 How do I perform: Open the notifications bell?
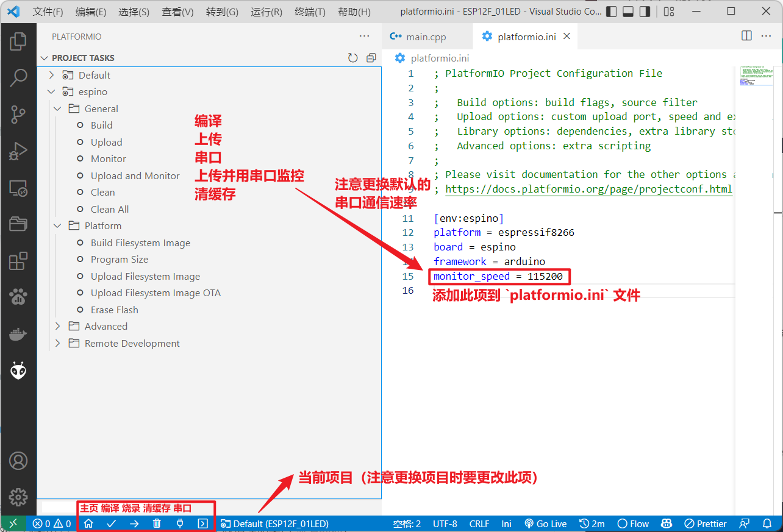tap(767, 523)
